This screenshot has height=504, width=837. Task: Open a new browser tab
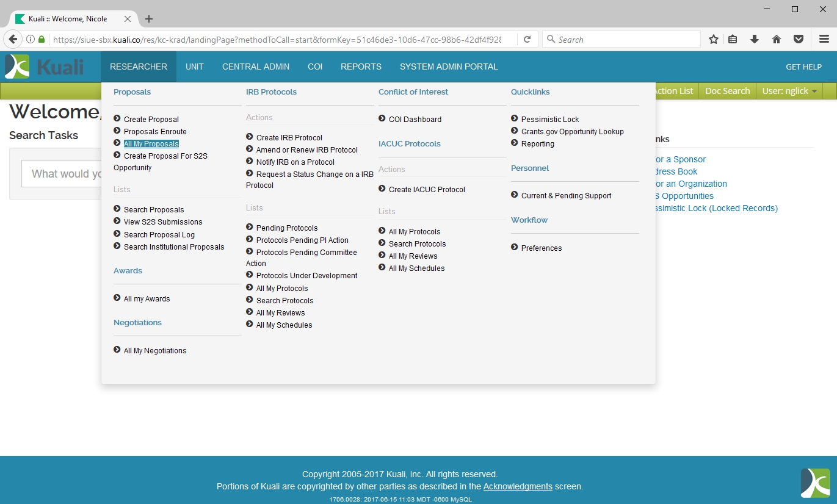pyautogui.click(x=149, y=19)
